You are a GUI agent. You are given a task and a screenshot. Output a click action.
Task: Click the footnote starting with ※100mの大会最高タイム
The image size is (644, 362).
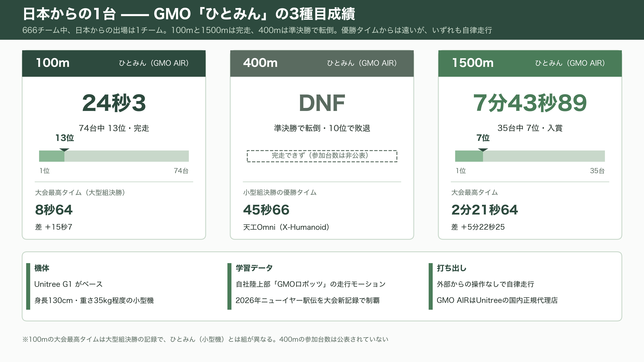tap(205, 339)
